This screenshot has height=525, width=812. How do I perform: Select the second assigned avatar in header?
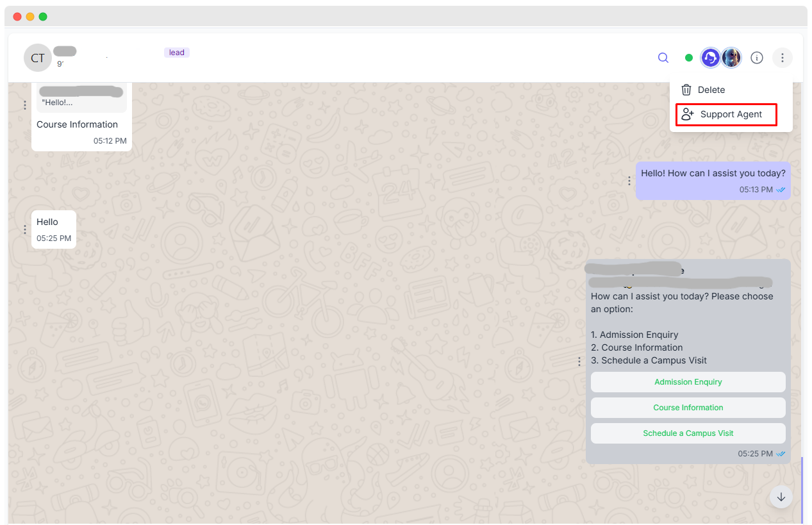coord(732,58)
